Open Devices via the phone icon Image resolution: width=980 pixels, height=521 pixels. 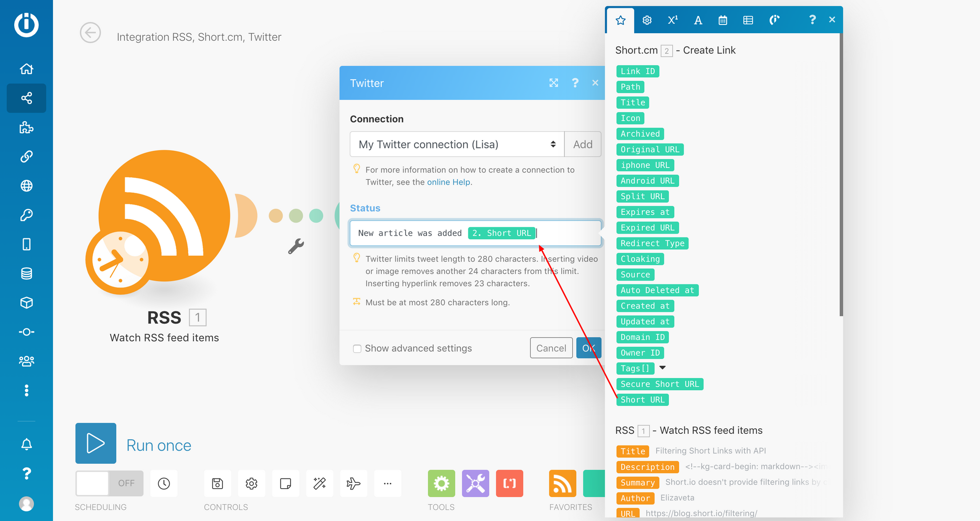tap(26, 244)
